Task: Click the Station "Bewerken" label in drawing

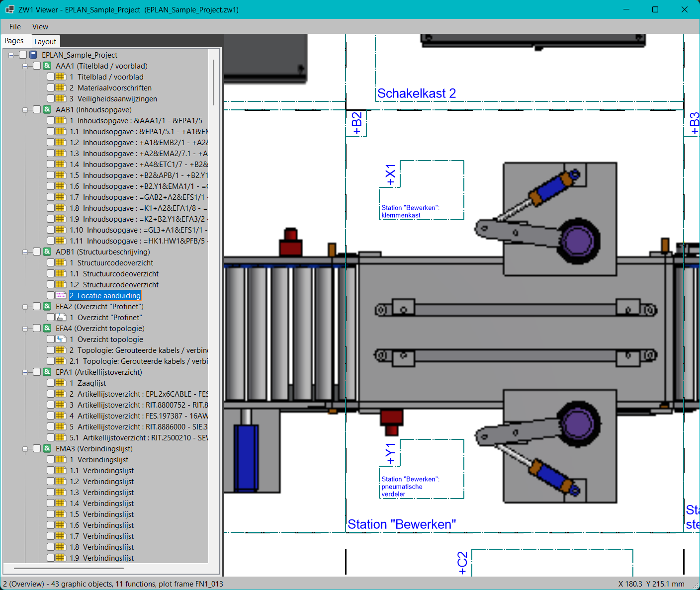Action: pyautogui.click(x=402, y=524)
